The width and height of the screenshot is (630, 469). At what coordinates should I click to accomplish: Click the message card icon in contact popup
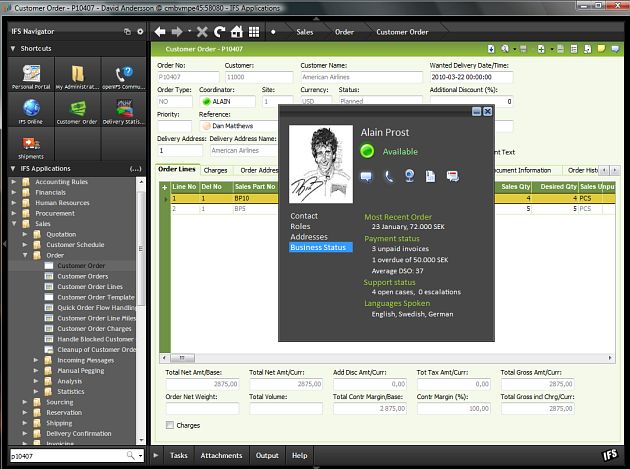point(452,176)
